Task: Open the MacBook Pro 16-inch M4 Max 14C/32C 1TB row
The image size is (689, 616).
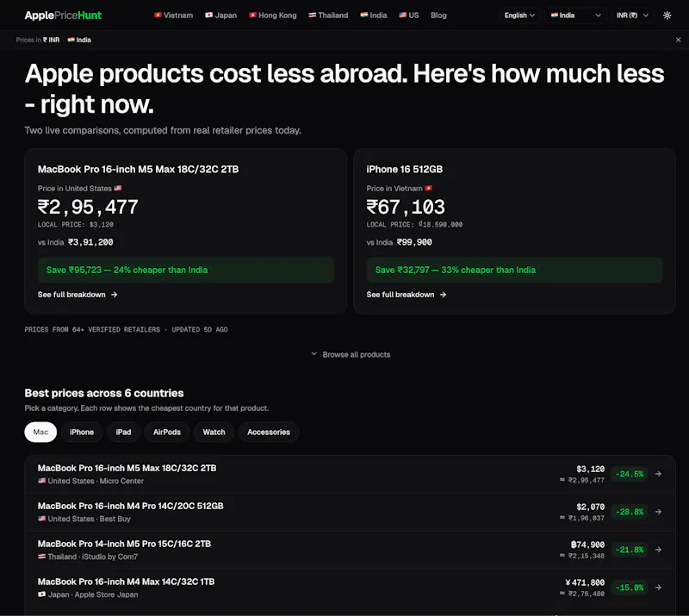Action: click(x=350, y=588)
